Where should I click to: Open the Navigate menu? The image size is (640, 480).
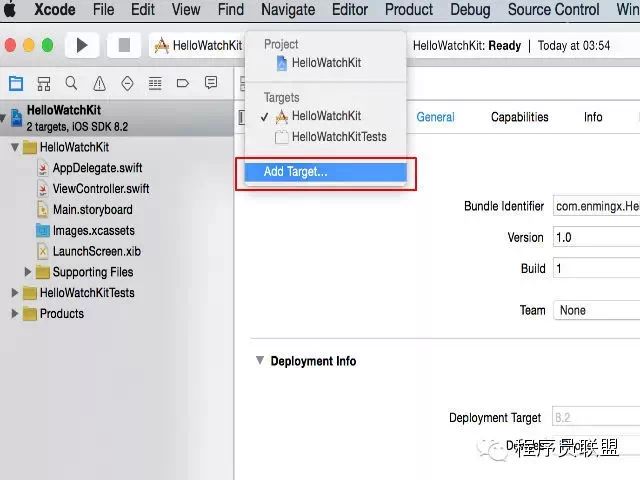[x=288, y=9]
